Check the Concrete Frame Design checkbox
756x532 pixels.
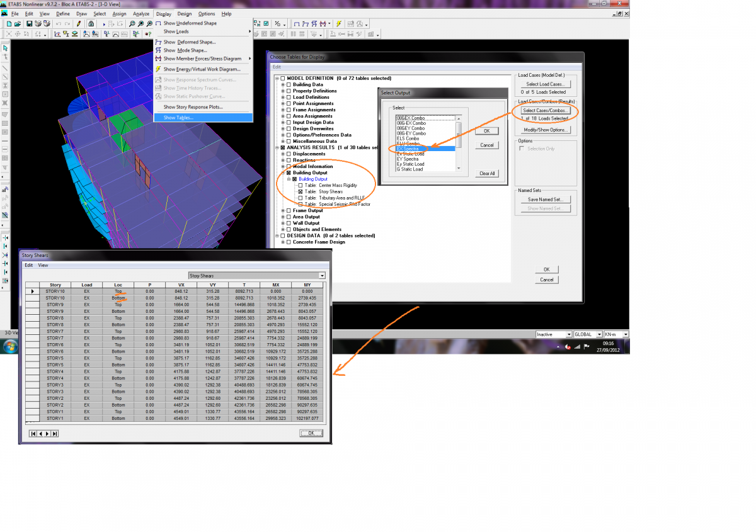click(289, 242)
